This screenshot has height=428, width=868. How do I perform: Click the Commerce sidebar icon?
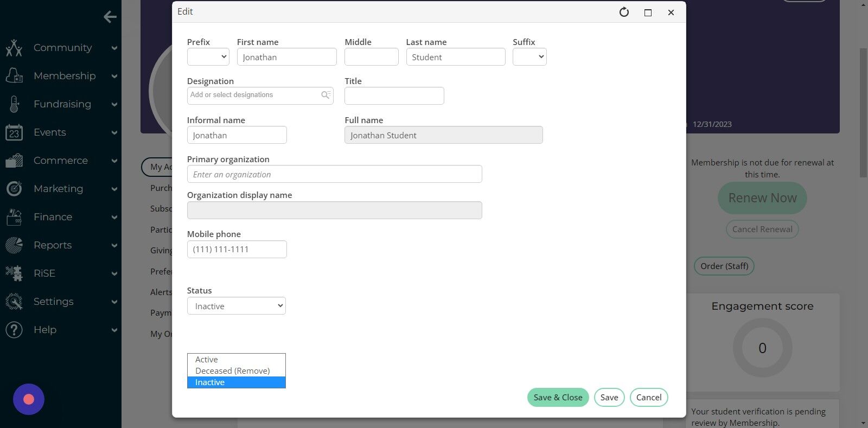[x=14, y=161]
